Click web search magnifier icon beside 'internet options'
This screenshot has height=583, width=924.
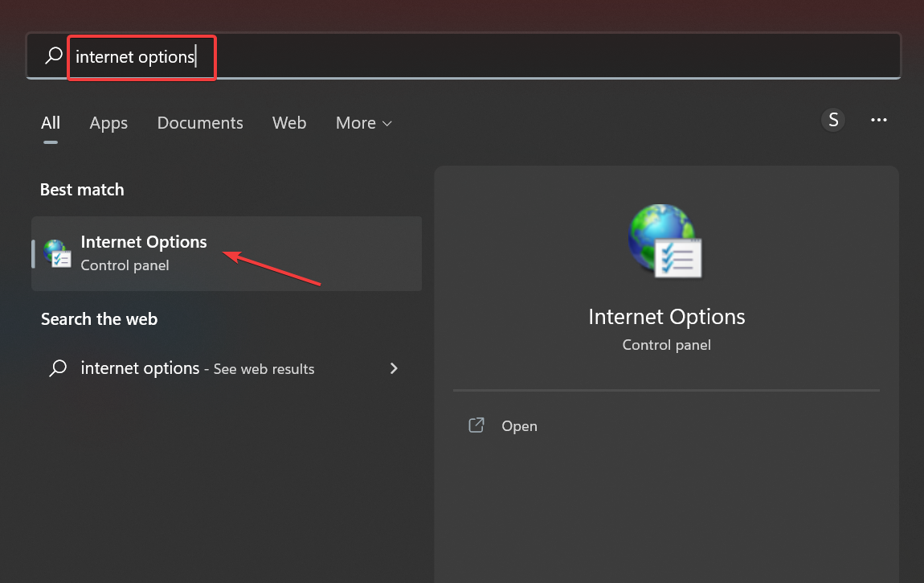click(58, 368)
